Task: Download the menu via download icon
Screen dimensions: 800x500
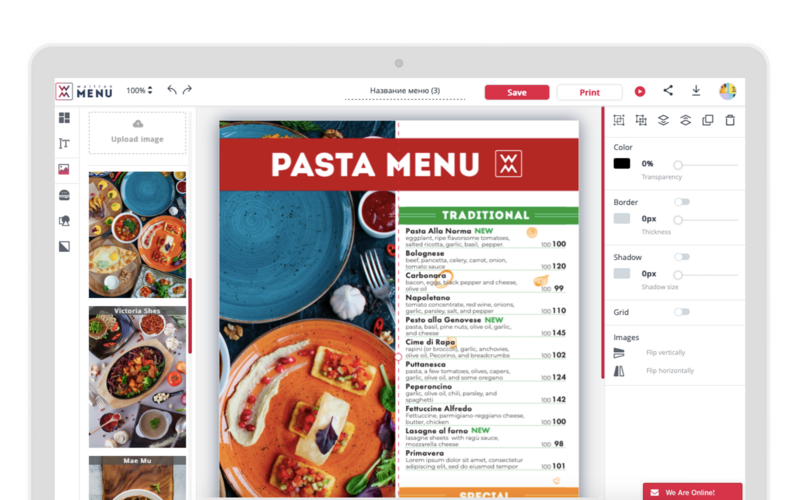Action: click(696, 91)
